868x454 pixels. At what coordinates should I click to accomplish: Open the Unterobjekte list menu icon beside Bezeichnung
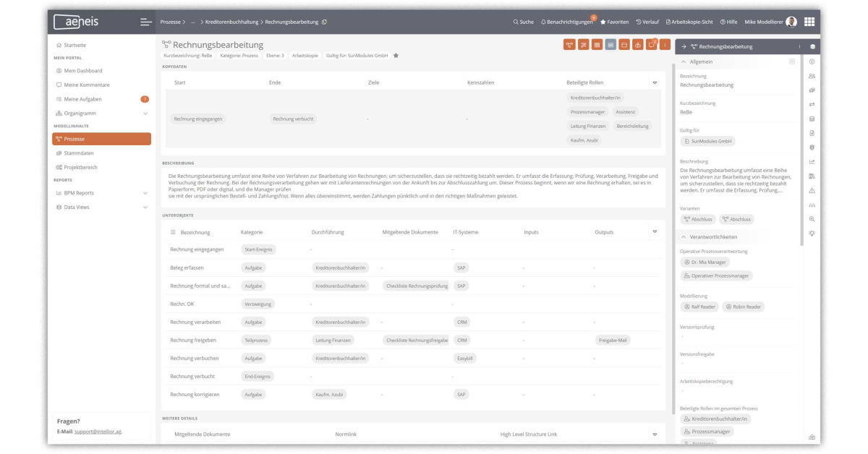click(173, 232)
